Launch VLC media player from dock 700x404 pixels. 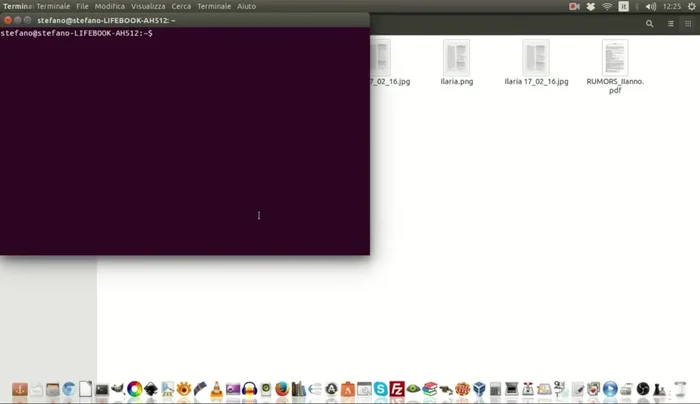click(217, 389)
